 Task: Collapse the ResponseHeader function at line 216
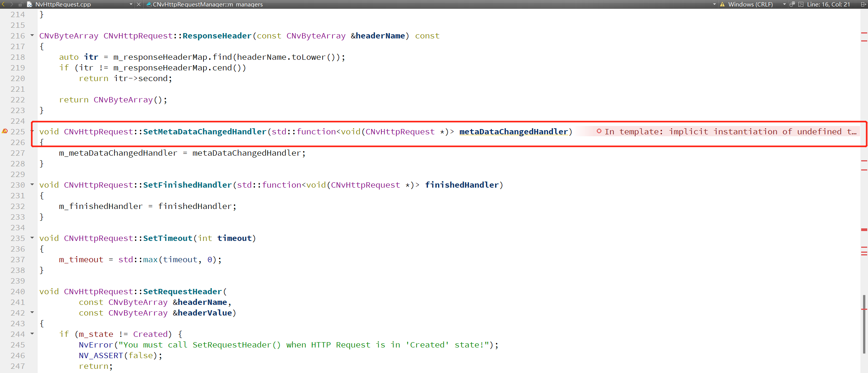pyautogui.click(x=32, y=35)
